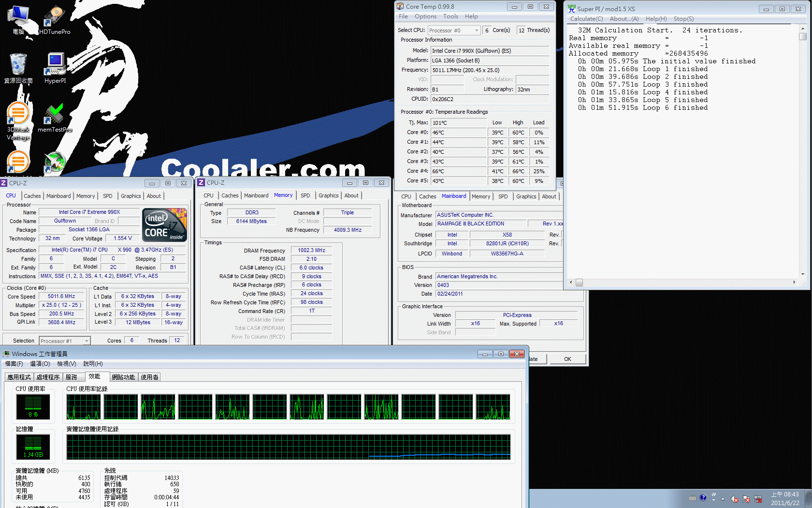Click Super PI horizontal scrollbar right arrow

tap(794, 282)
